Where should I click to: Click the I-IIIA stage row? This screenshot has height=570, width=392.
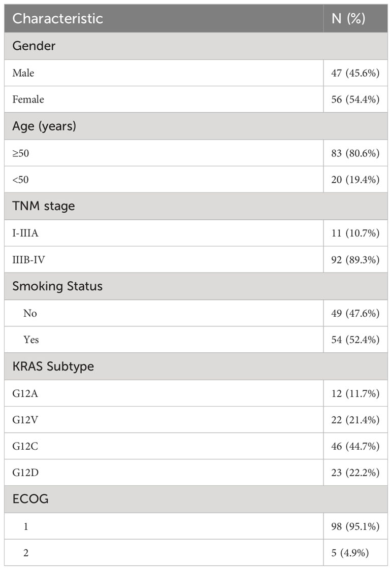(x=196, y=233)
